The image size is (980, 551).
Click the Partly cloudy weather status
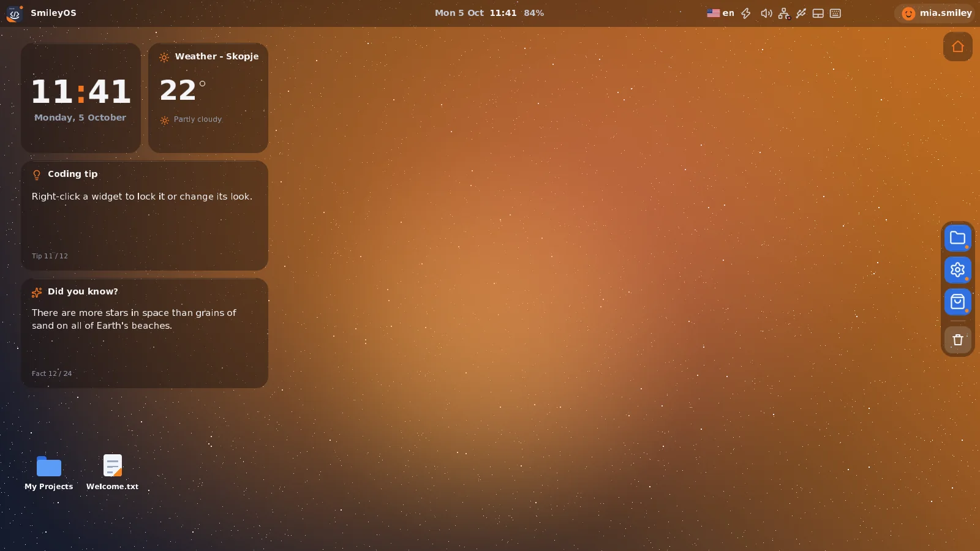(198, 119)
